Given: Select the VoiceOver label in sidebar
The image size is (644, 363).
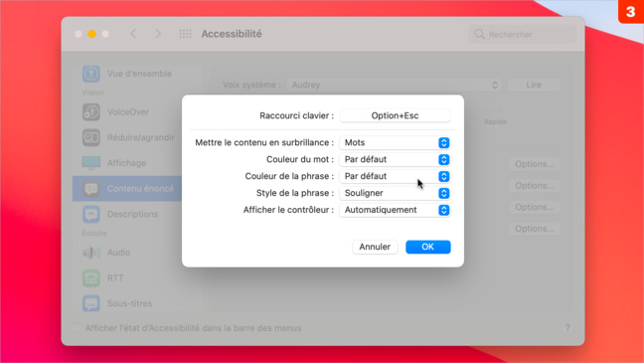Looking at the screenshot, I should click(x=128, y=111).
